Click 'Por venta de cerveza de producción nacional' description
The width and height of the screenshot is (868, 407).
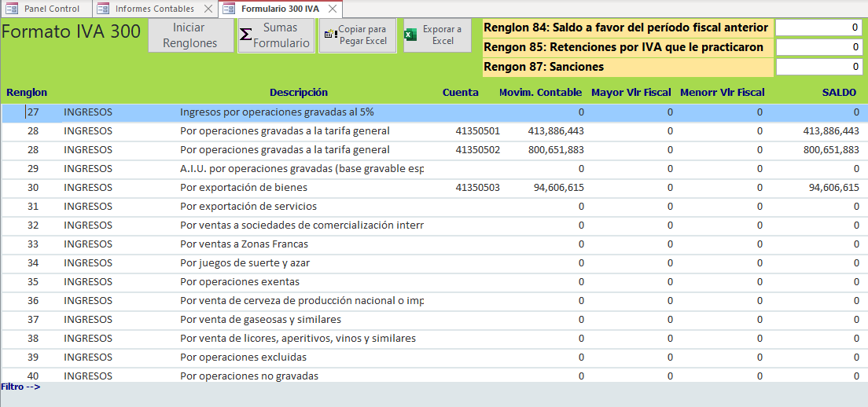pyautogui.click(x=302, y=300)
